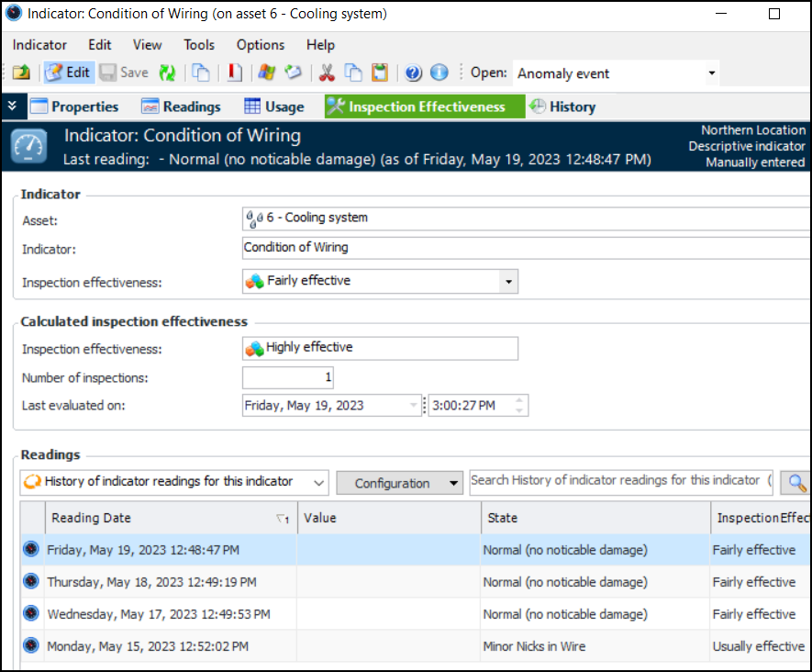This screenshot has height=672, width=812.
Task: Click the blue information icon
Action: coord(439,73)
